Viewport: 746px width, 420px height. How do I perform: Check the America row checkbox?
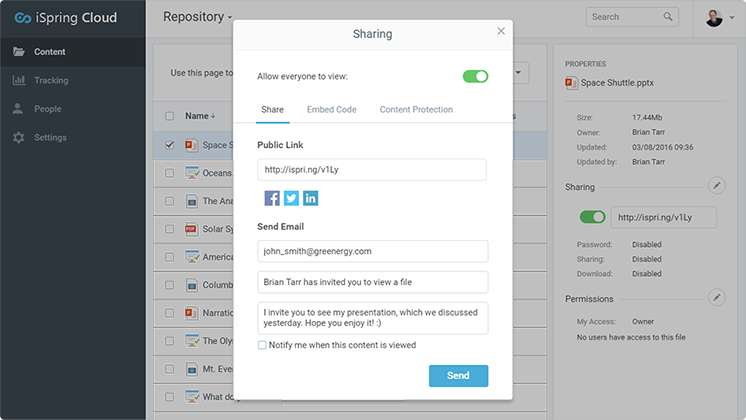(169, 257)
